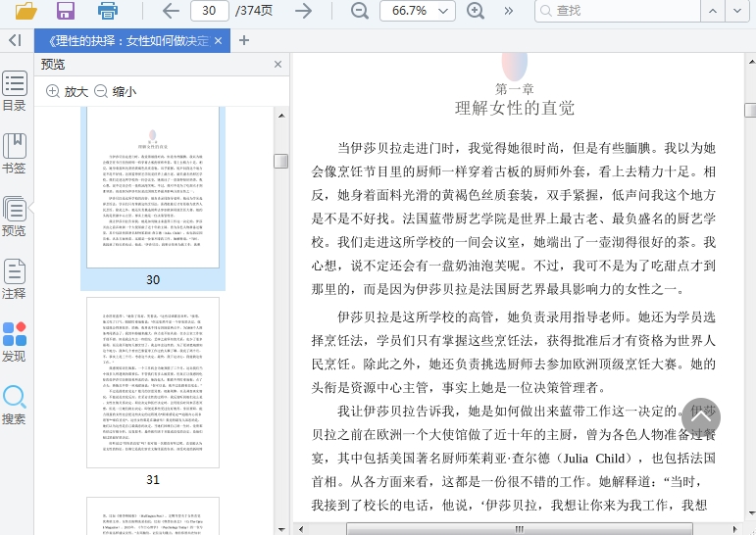The image size is (756, 535).
Task: Open the 注释 annotations panel
Action: [14, 278]
